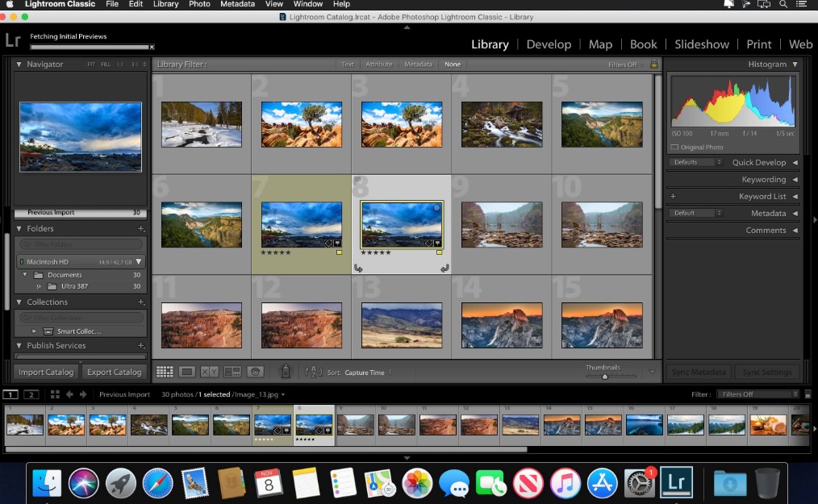Expand the Quick Develop panel

click(795, 162)
